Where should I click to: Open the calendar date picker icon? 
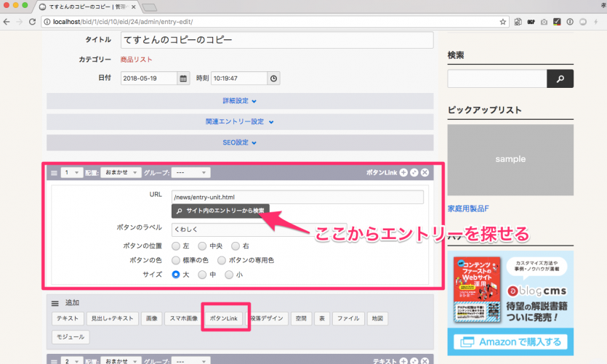click(183, 78)
